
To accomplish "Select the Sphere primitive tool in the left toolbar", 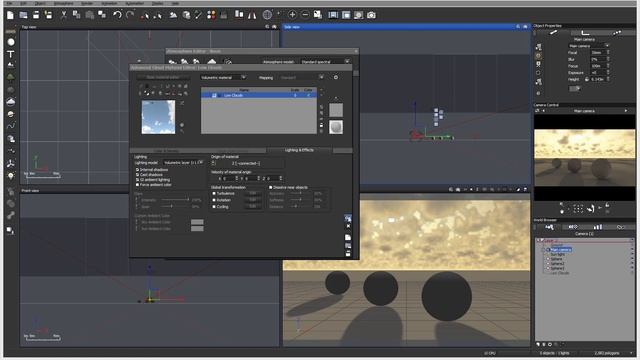I will point(11,42).
